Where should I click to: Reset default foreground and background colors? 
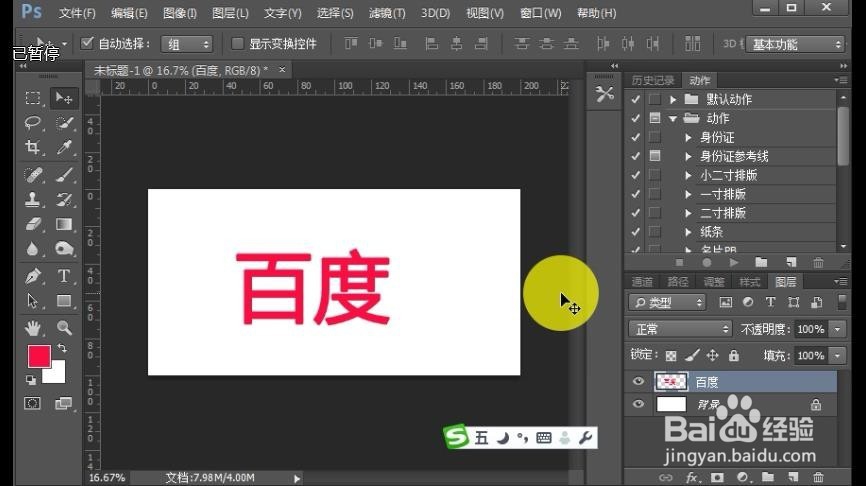[31, 380]
